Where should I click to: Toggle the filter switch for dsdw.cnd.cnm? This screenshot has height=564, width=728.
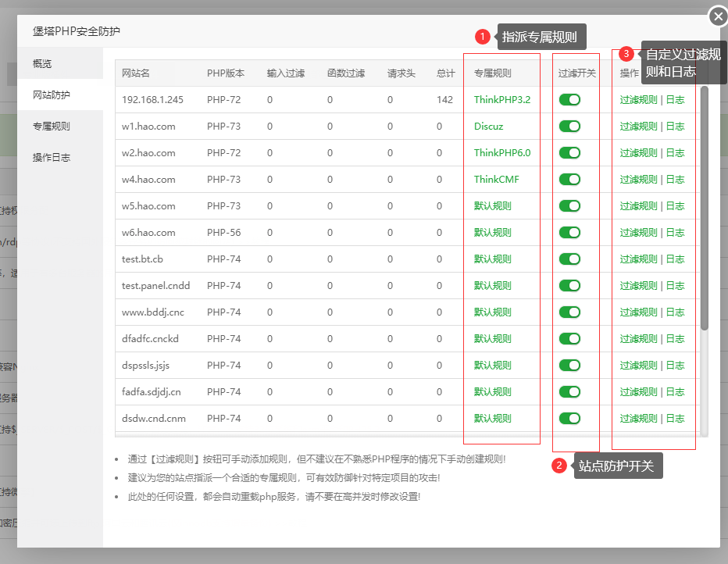569,419
